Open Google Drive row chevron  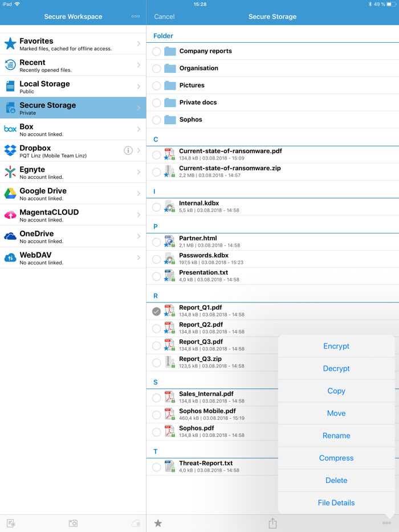click(139, 194)
